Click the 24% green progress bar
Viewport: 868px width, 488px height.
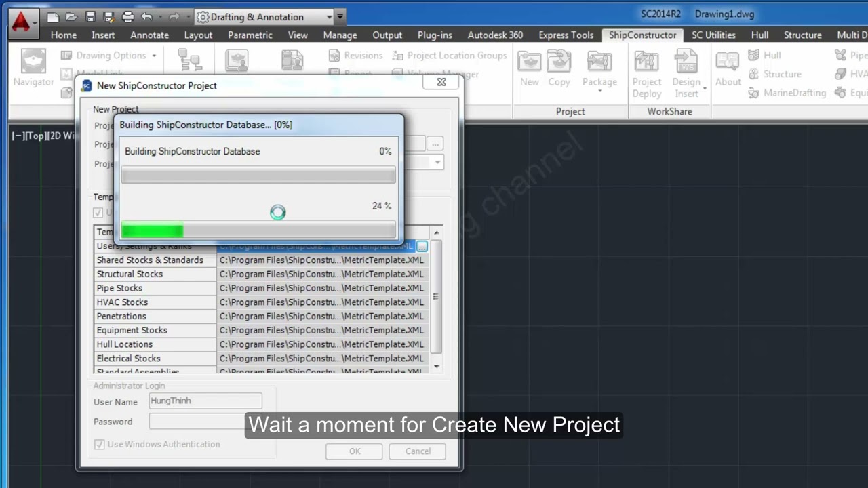click(258, 230)
